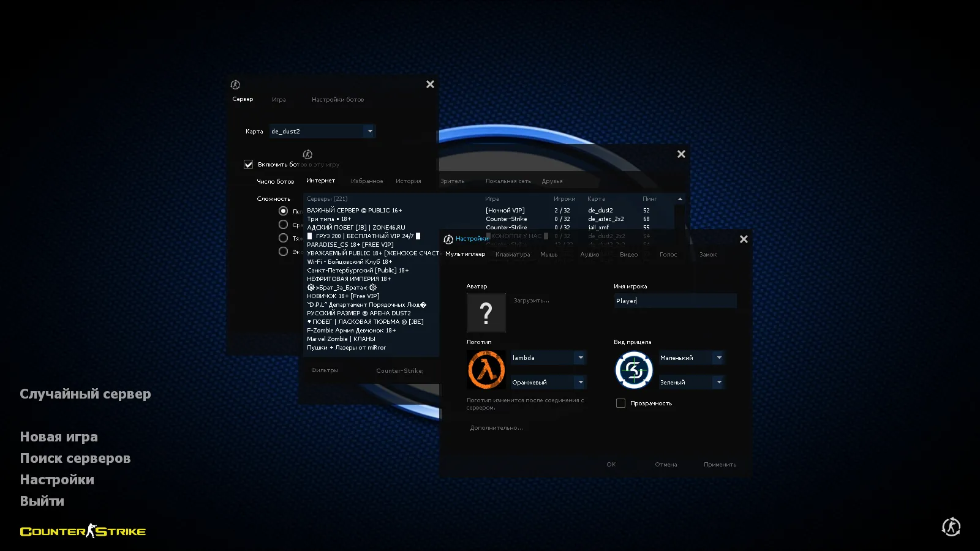Open the Карта de_dust2 dropdown

369,131
